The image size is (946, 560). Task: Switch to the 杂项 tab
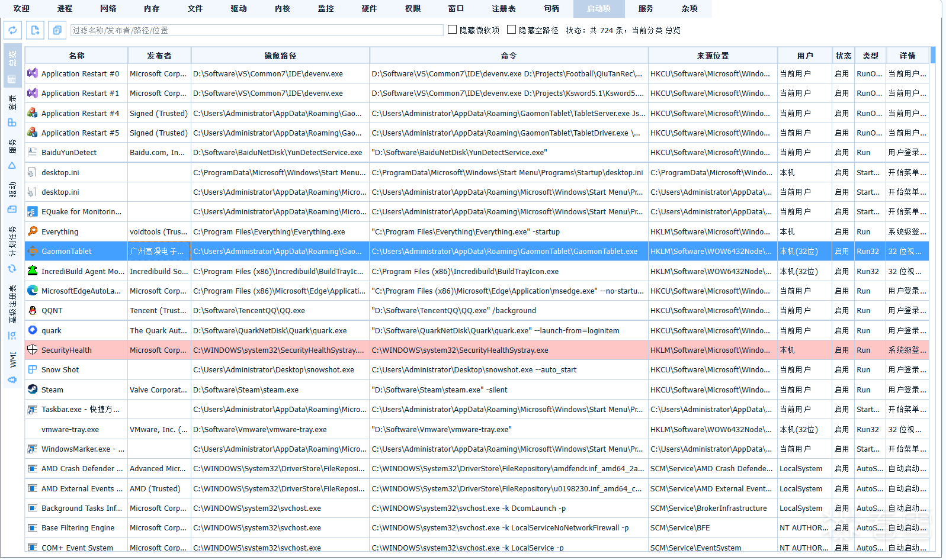(x=690, y=8)
